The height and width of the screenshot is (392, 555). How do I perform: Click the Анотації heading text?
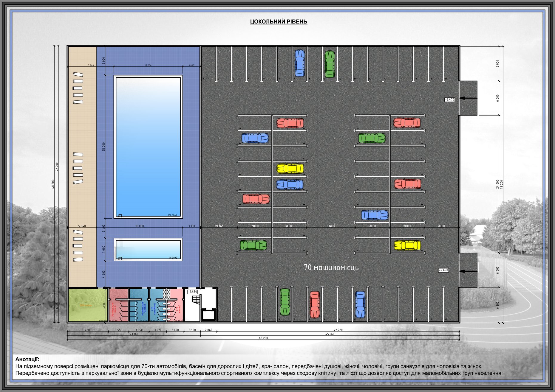[27, 360]
